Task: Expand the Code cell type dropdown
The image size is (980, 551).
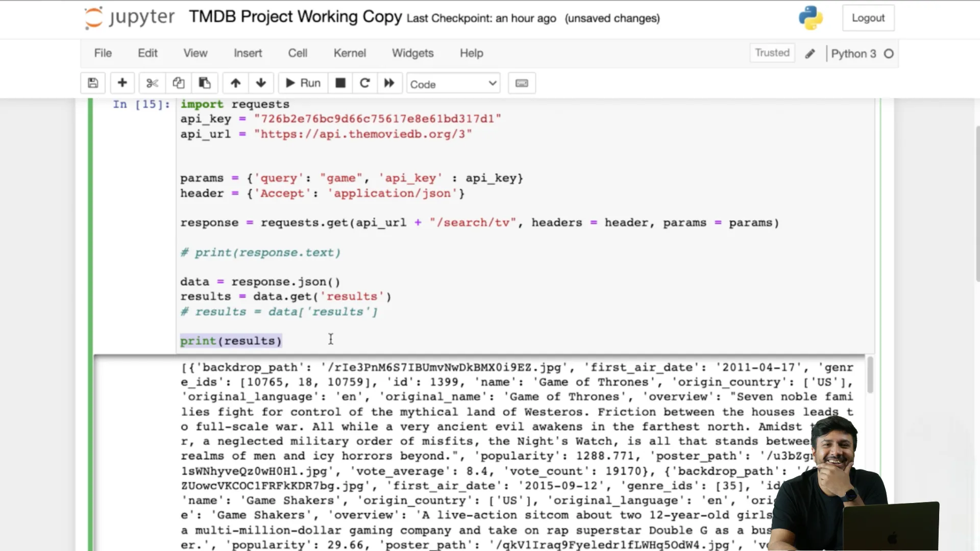Action: (453, 84)
